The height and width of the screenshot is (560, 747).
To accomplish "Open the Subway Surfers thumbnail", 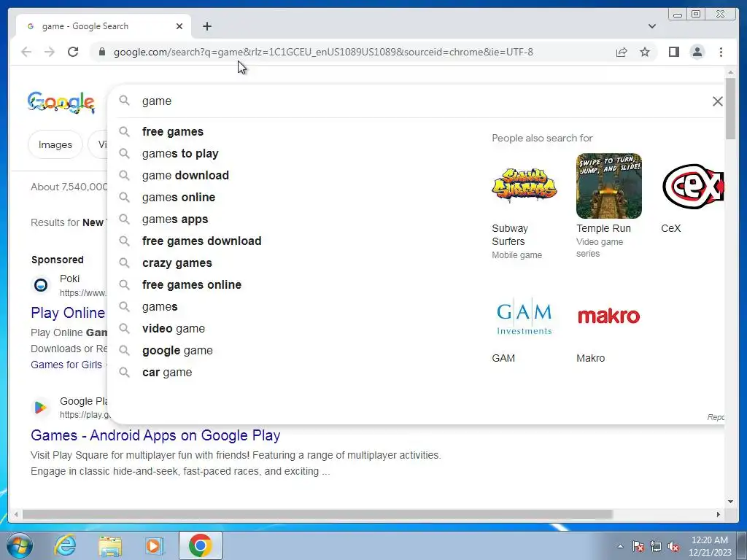I will (524, 186).
